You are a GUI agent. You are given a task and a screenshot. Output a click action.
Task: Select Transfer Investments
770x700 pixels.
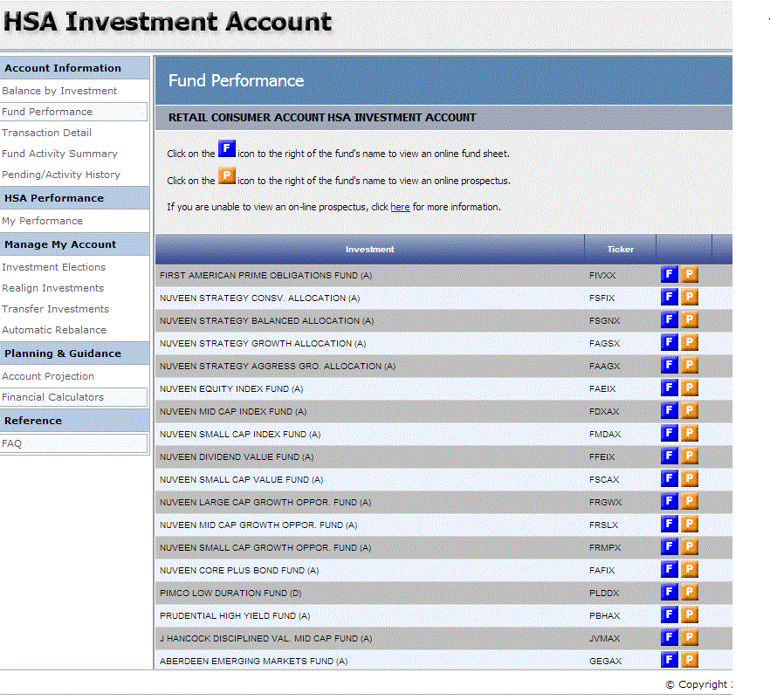click(56, 309)
